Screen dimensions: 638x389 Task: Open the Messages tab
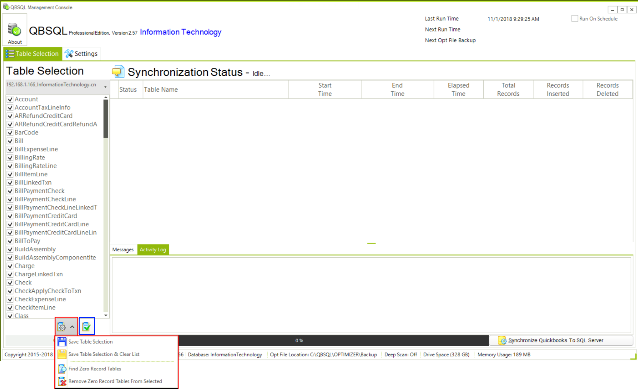coord(123,249)
